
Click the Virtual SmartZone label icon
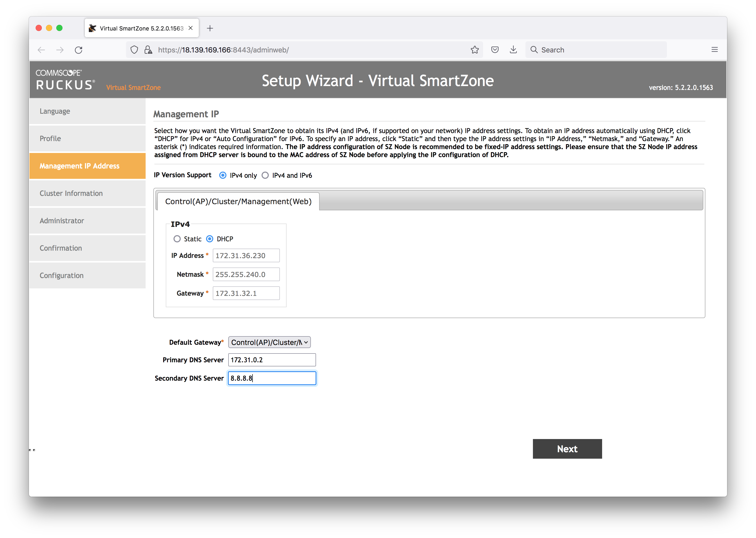coord(133,87)
